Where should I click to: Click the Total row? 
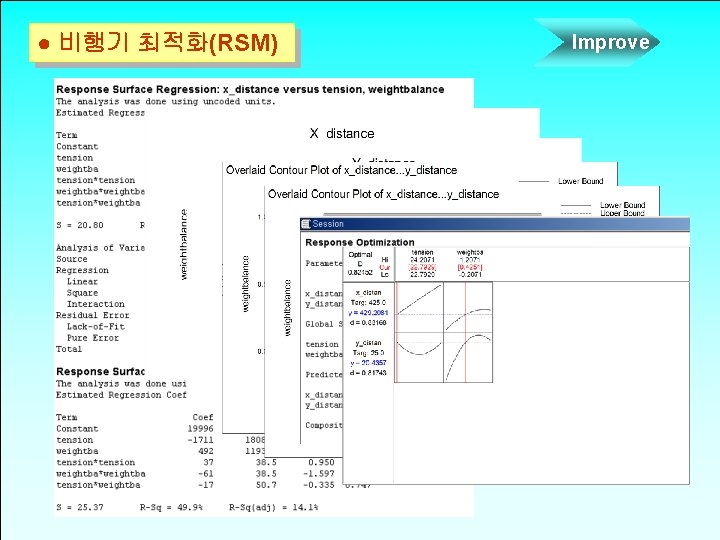[69, 349]
